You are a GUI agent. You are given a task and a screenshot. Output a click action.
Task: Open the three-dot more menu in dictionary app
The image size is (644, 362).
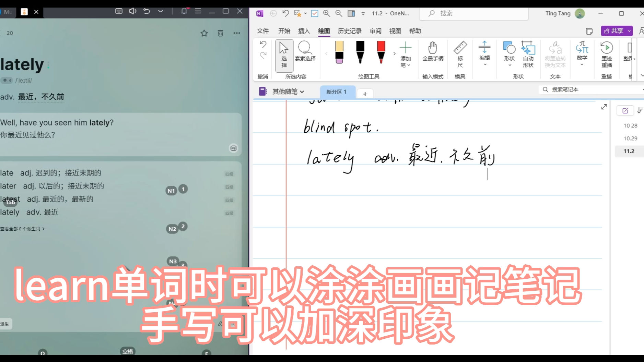pyautogui.click(x=237, y=33)
